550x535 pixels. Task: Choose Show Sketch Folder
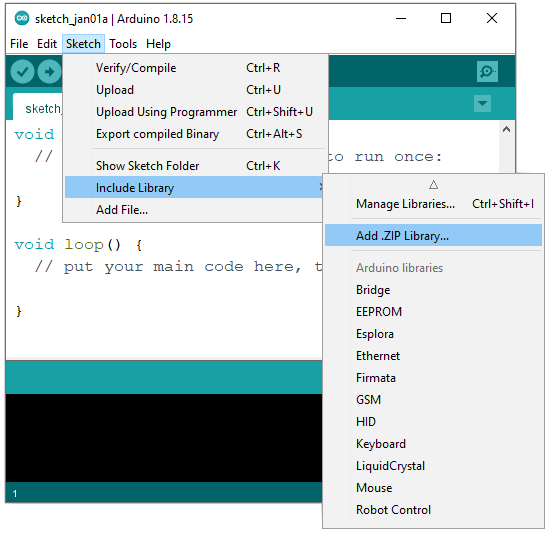[x=194, y=166]
